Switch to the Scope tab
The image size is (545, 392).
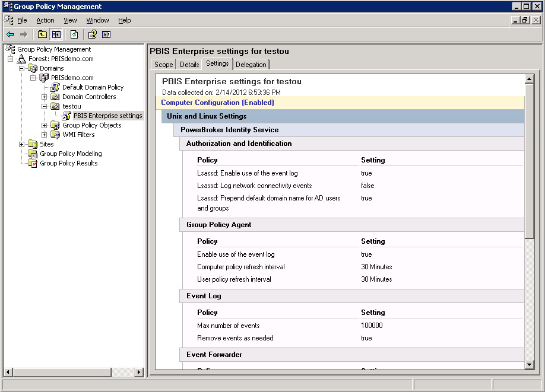pos(163,65)
